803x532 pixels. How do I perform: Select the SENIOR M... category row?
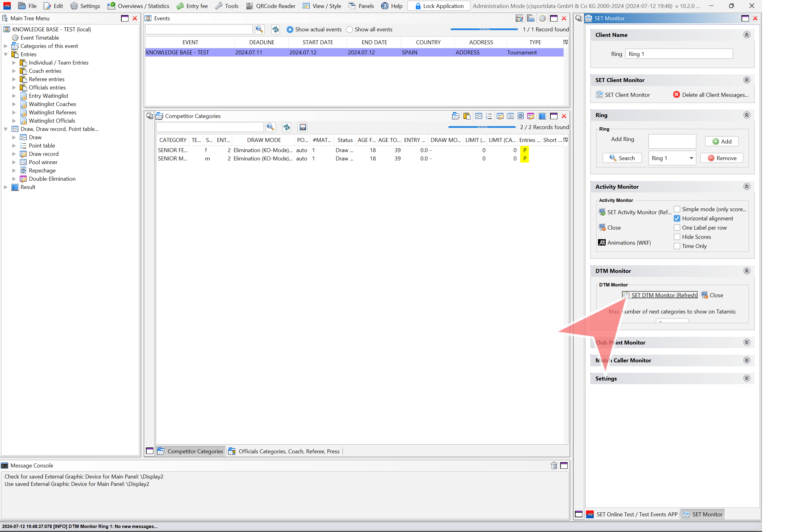[360, 159]
